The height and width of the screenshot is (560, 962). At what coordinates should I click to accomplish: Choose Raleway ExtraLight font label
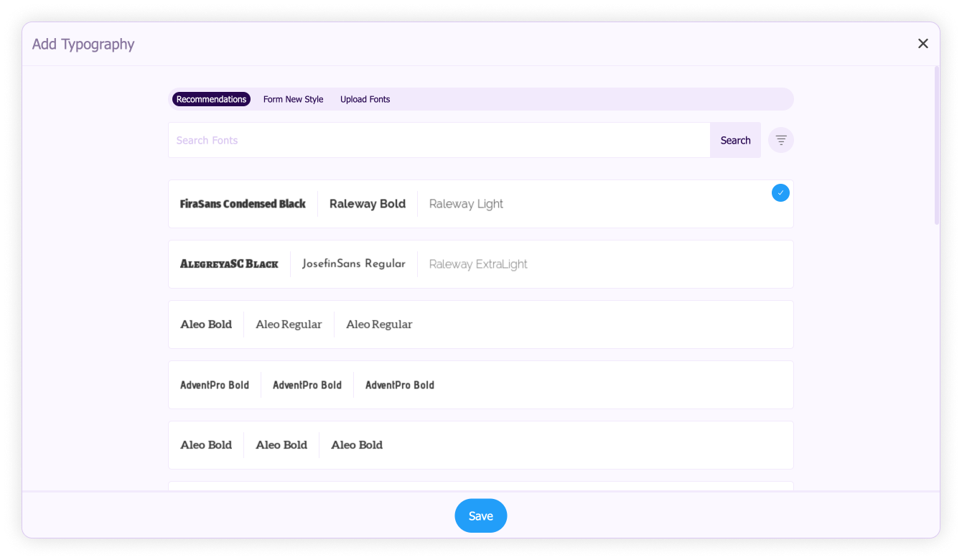(478, 264)
